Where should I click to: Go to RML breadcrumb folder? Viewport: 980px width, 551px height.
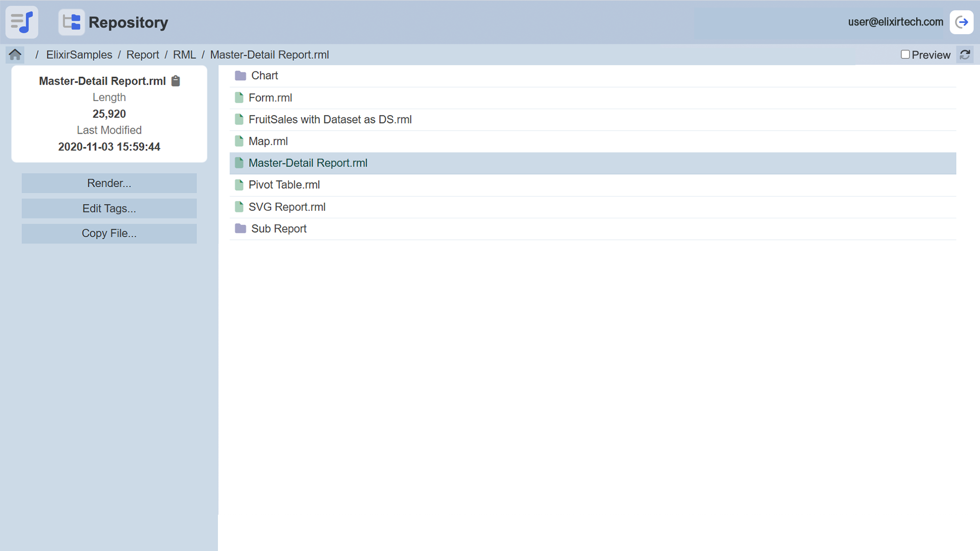click(x=184, y=55)
